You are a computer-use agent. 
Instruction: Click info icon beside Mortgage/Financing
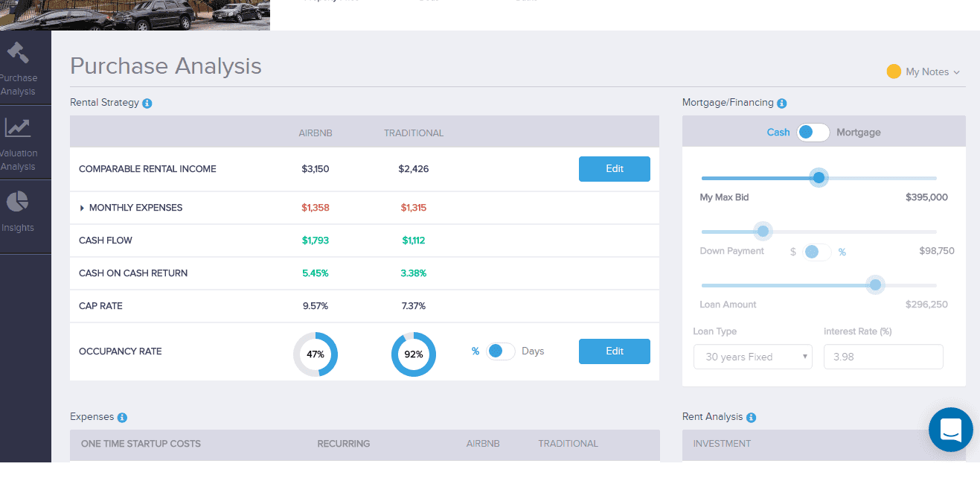tap(782, 104)
